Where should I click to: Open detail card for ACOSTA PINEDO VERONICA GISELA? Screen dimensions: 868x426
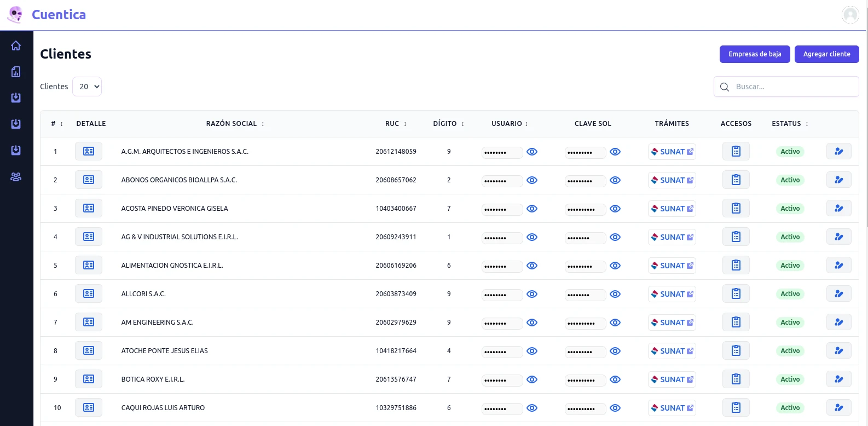[x=89, y=208]
